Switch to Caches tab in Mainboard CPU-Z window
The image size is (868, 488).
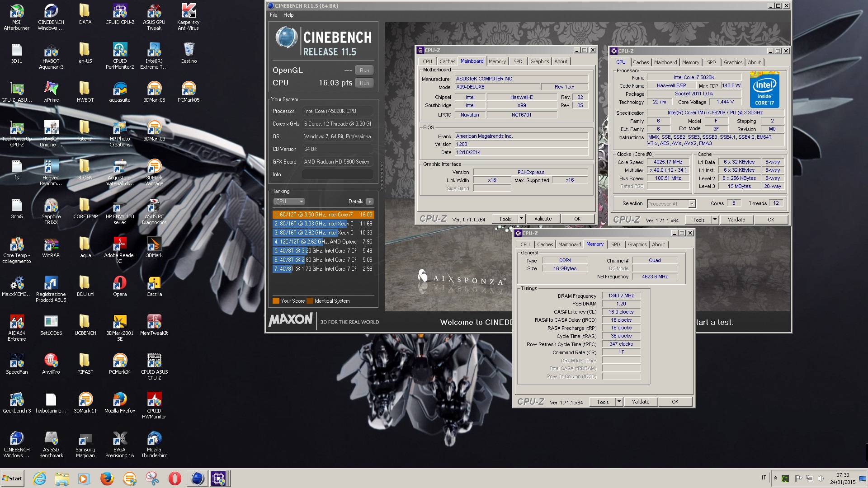coord(447,61)
